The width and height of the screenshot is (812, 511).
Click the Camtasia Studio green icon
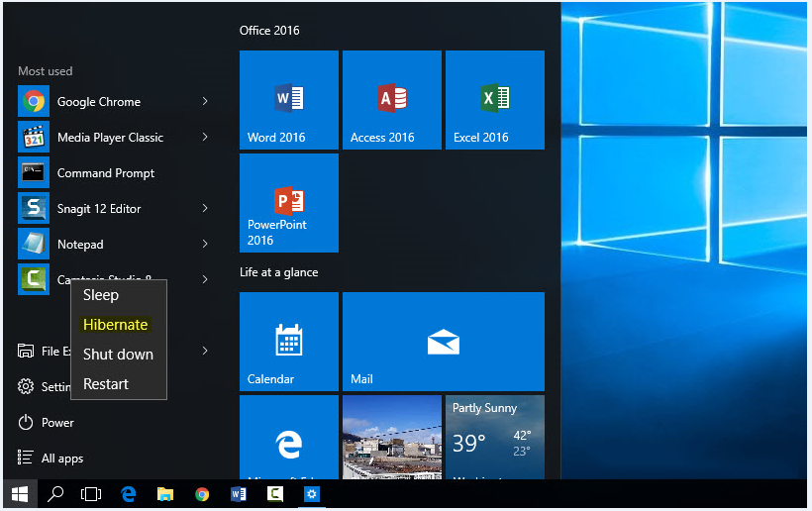[34, 279]
